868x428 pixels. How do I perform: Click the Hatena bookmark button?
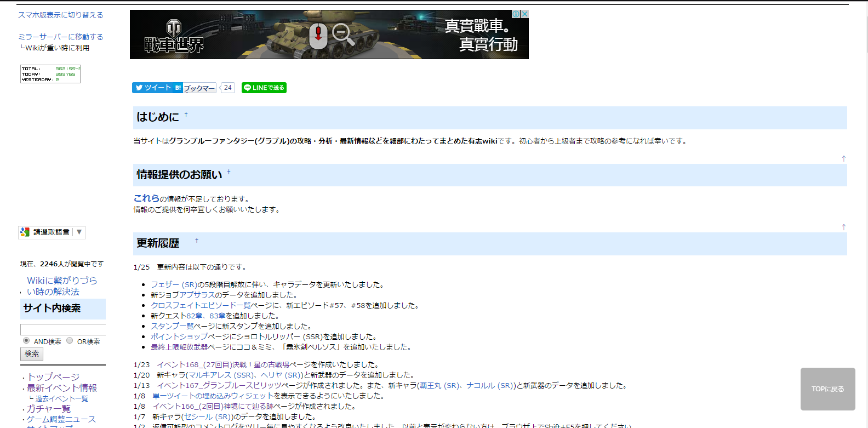coord(195,88)
